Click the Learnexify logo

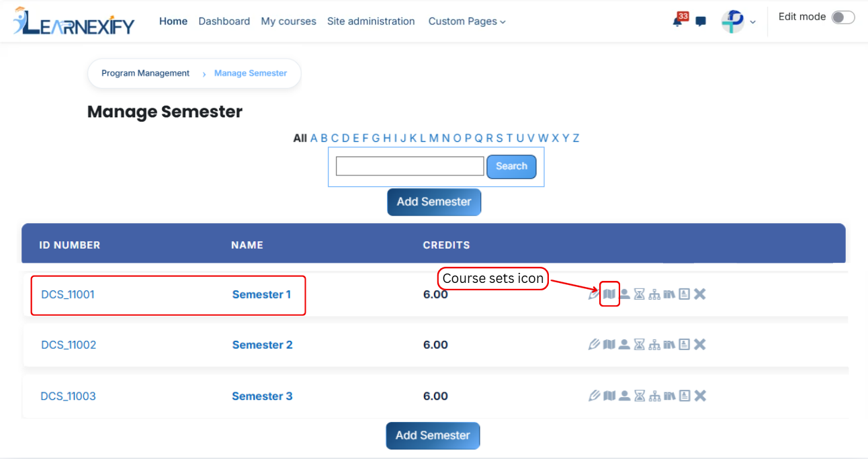click(x=74, y=22)
